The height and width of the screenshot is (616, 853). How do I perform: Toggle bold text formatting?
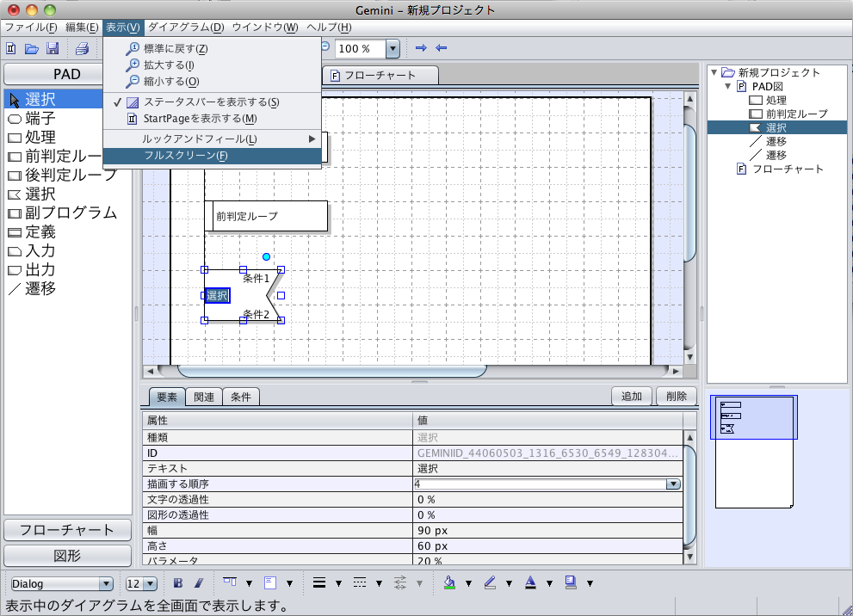tap(178, 583)
